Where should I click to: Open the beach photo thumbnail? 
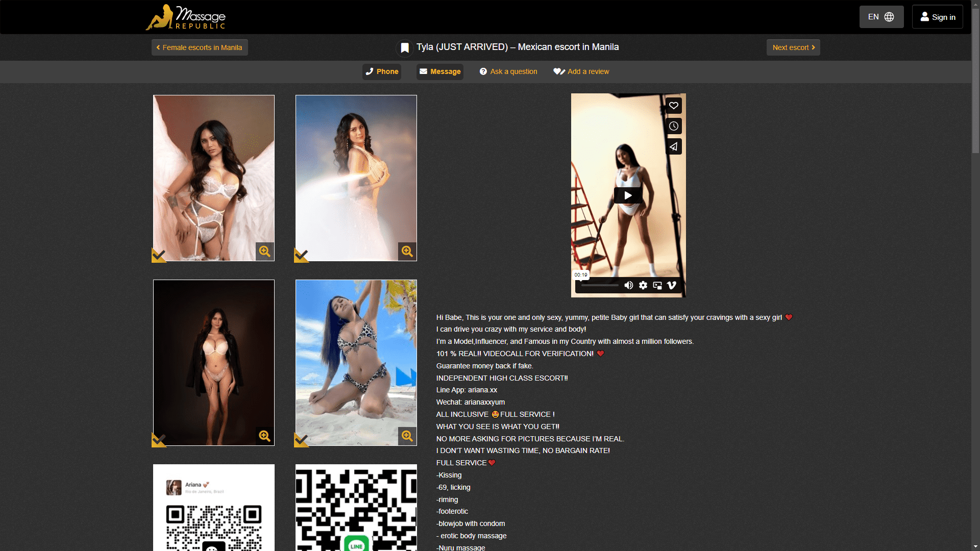(356, 363)
